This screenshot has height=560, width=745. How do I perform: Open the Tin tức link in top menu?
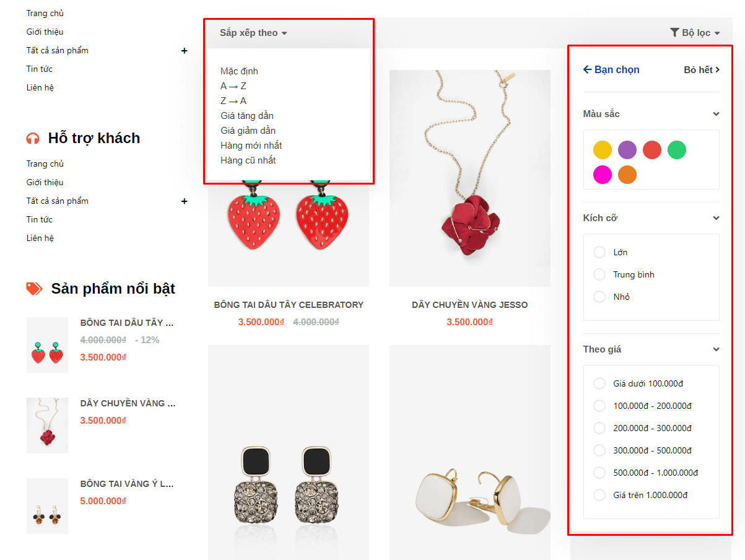pyautogui.click(x=39, y=69)
